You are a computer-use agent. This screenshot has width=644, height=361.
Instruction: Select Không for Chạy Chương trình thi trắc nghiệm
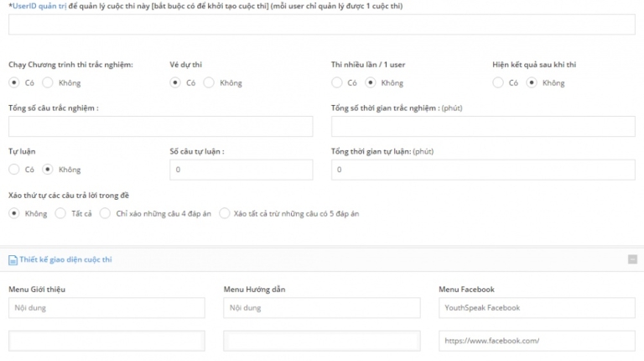pos(48,82)
